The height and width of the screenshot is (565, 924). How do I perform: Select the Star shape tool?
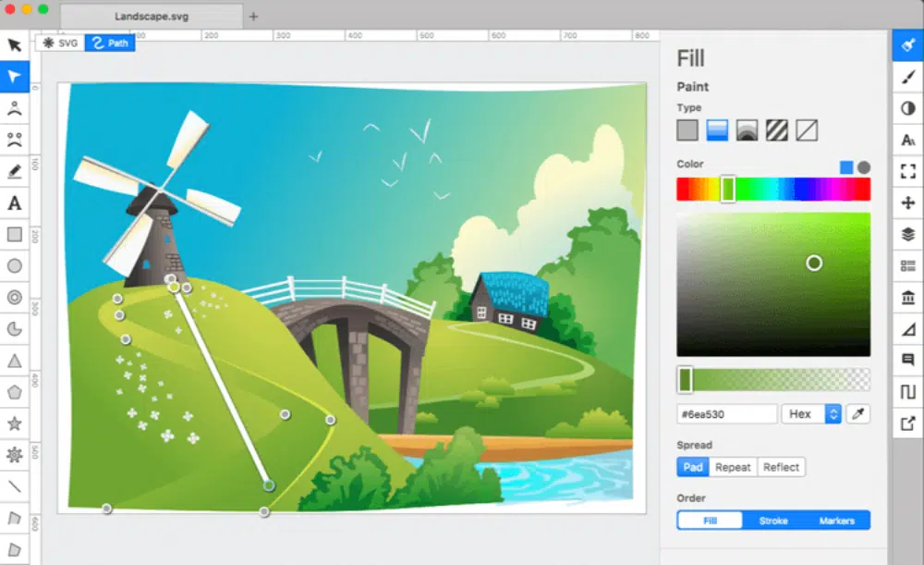(x=15, y=424)
